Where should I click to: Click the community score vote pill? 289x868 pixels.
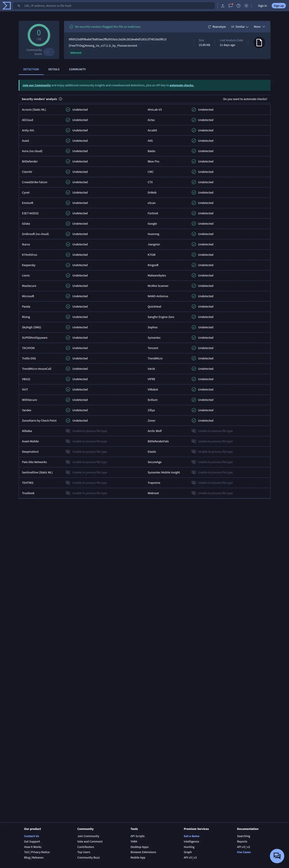(x=49, y=52)
